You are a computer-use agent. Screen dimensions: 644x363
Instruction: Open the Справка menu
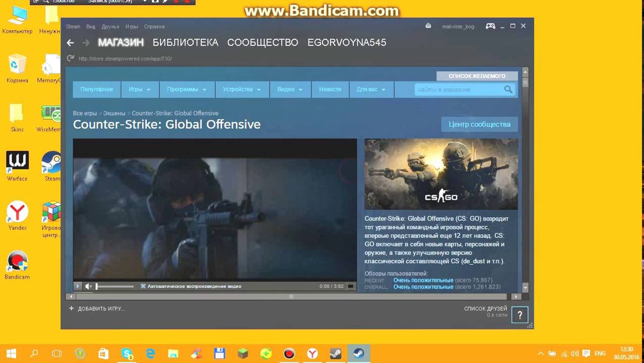click(154, 26)
